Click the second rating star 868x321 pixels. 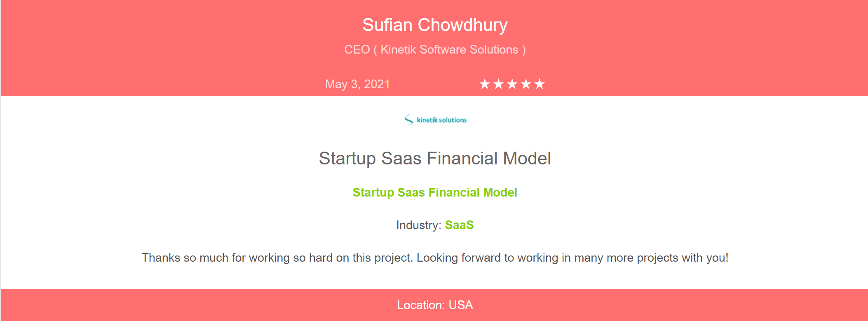(498, 84)
